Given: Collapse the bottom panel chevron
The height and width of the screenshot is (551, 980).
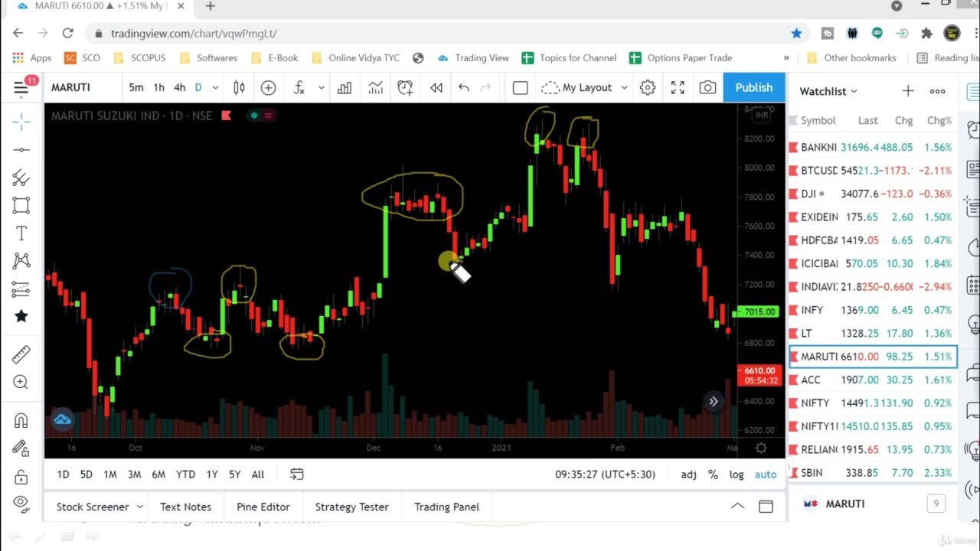Looking at the screenshot, I should pos(737,506).
